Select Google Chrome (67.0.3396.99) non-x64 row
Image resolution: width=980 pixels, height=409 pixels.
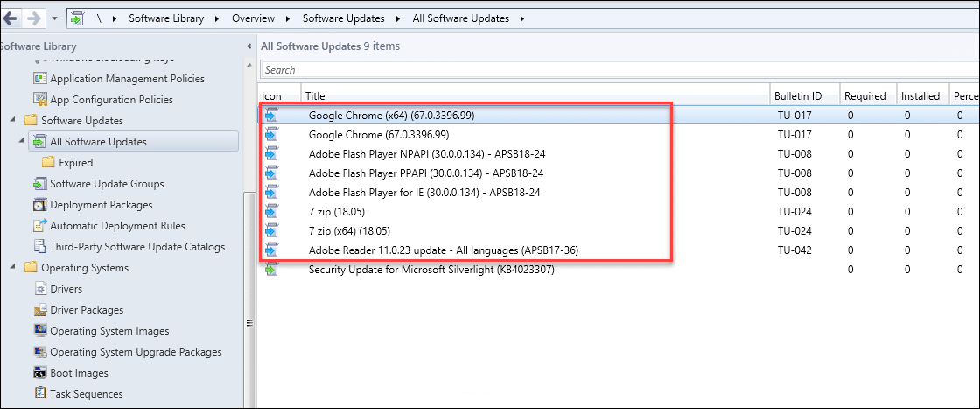pos(619,135)
